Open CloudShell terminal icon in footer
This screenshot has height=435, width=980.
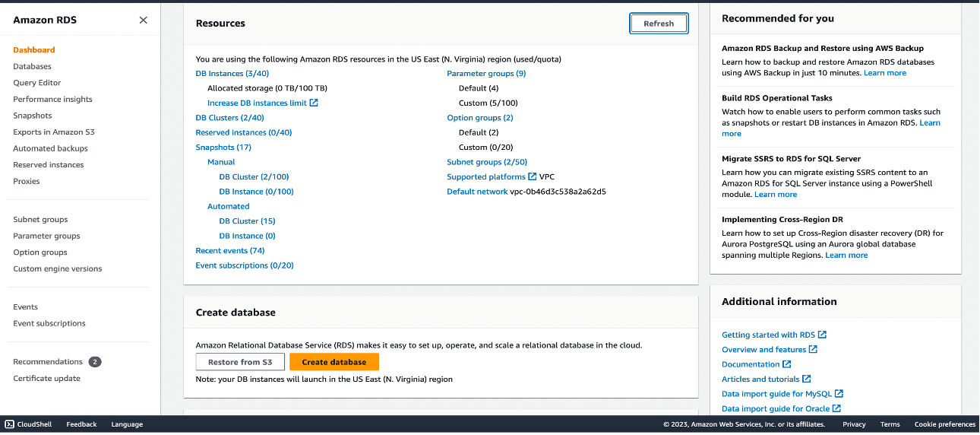tap(10, 424)
